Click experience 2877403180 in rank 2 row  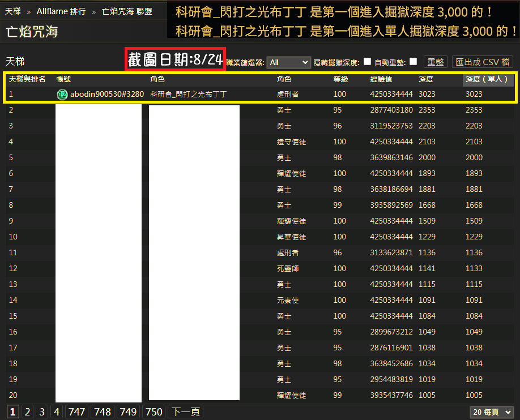391,110
